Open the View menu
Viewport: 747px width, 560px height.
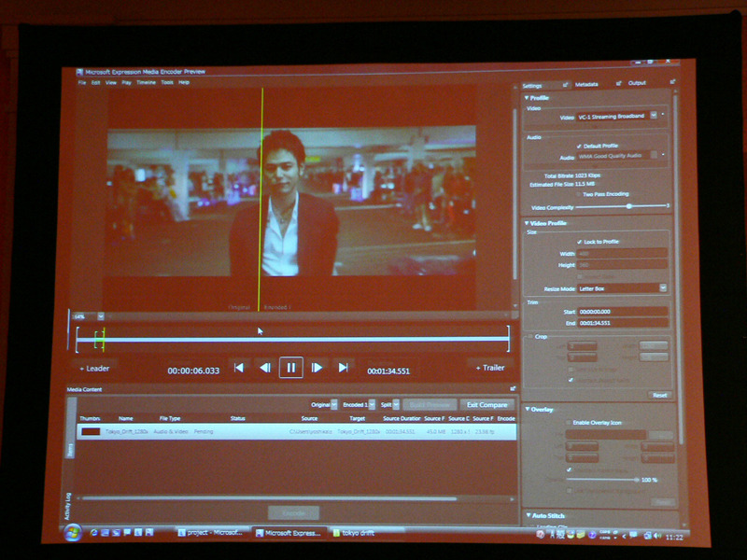pyautogui.click(x=111, y=82)
